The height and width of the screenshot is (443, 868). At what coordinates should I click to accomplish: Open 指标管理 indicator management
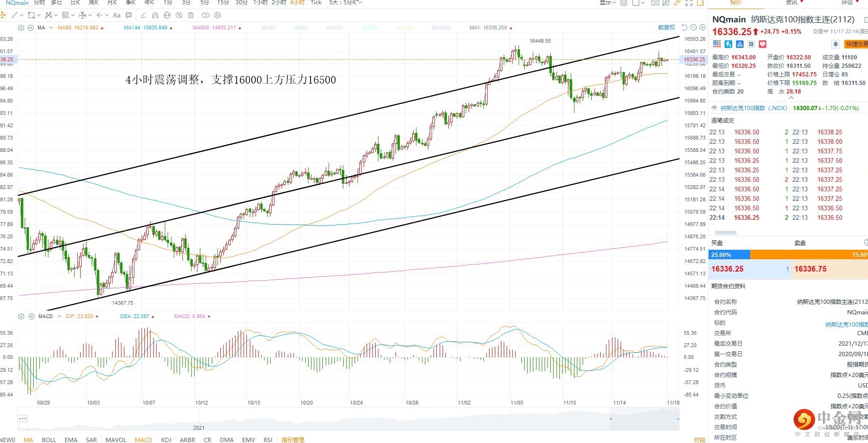292,440
